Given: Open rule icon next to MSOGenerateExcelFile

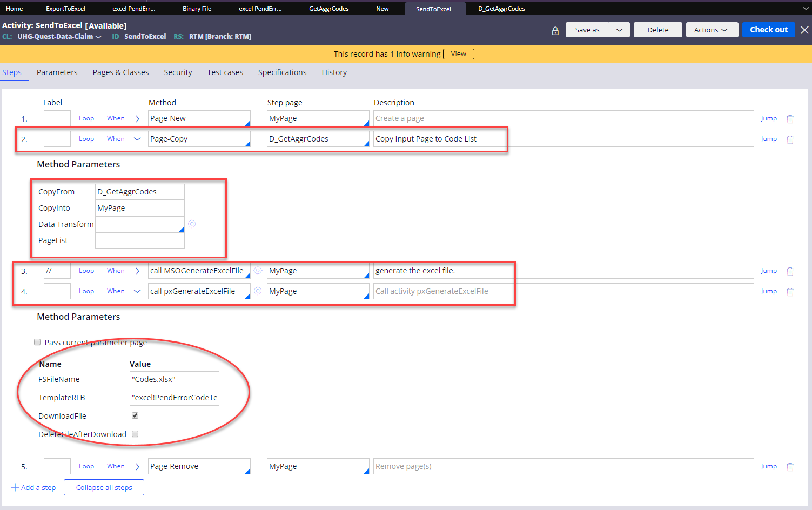Looking at the screenshot, I should click(x=258, y=271).
